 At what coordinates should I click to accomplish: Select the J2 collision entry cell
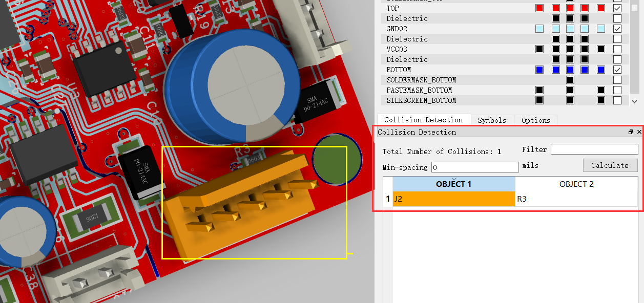coord(453,199)
